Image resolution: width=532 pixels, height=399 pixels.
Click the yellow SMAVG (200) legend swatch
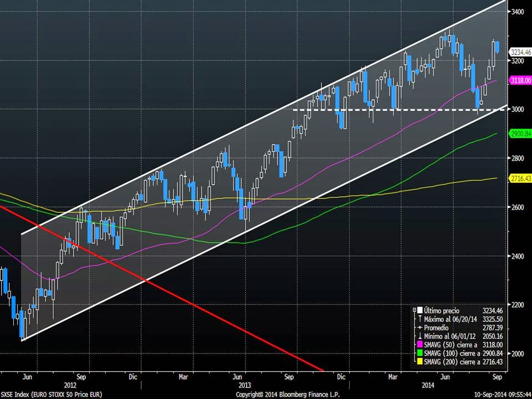(x=420, y=362)
